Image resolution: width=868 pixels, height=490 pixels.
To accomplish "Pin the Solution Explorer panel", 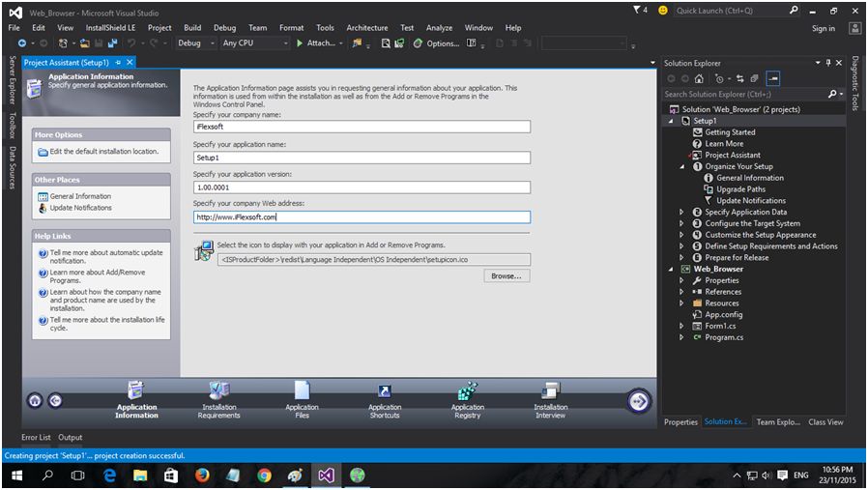I will (826, 63).
